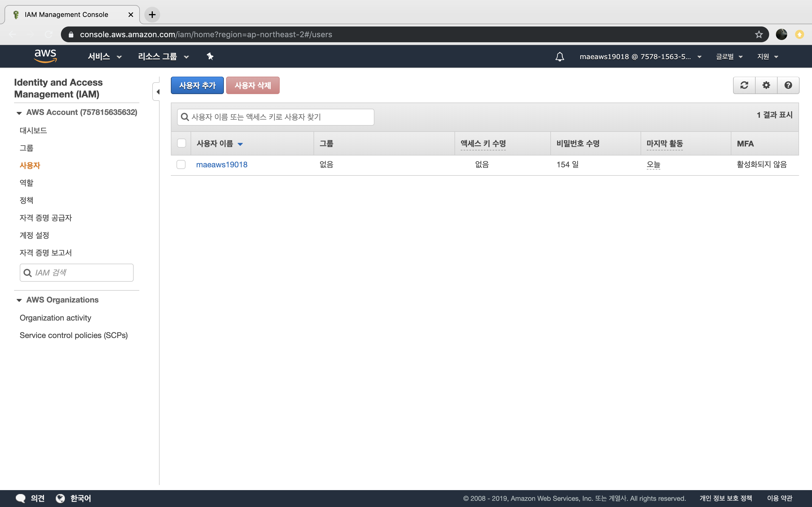The image size is (812, 507).
Task: Go to 역할 in the sidebar
Action: click(27, 183)
